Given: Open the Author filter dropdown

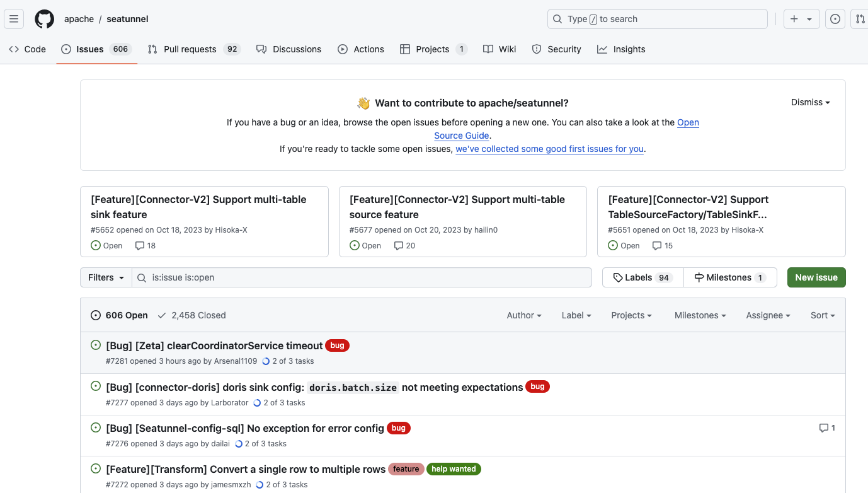Looking at the screenshot, I should [523, 315].
